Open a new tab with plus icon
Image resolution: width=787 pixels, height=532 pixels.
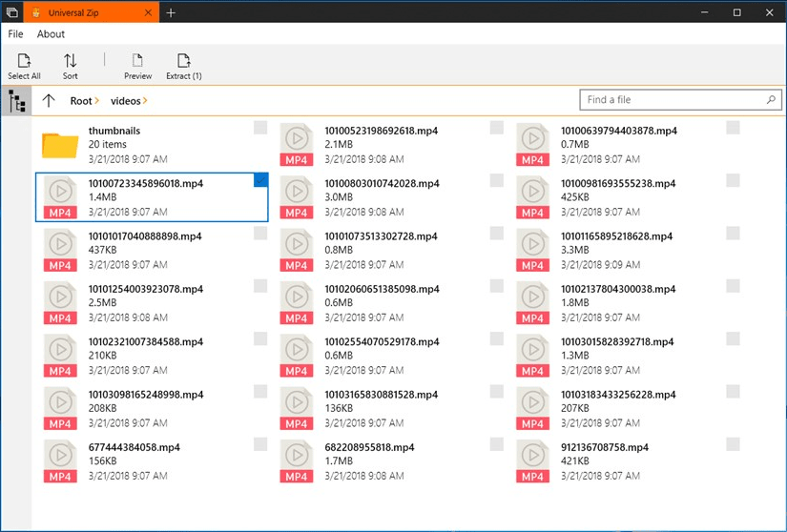click(x=171, y=12)
